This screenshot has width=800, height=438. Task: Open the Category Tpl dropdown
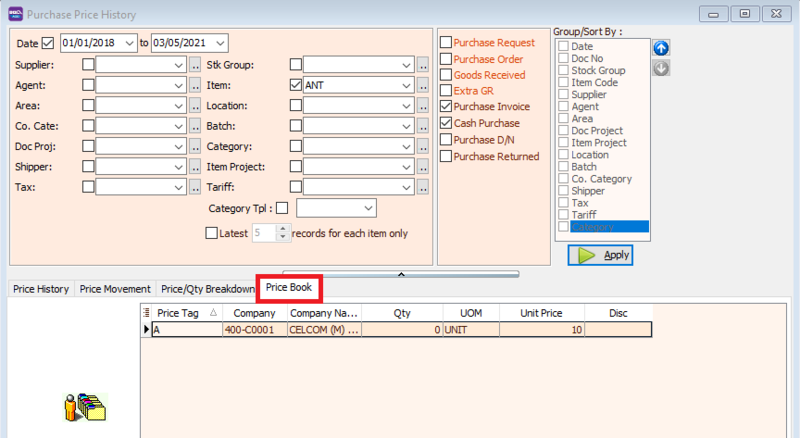click(x=368, y=208)
